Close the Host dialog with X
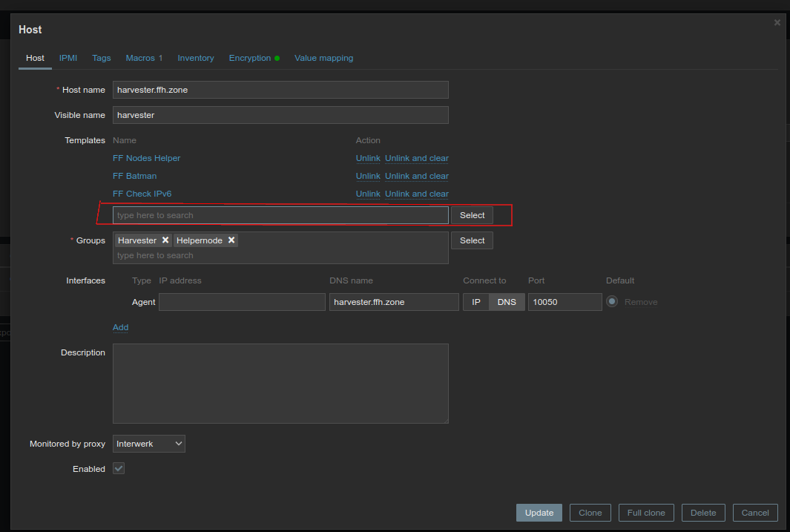Image resolution: width=790 pixels, height=532 pixels. [x=777, y=23]
